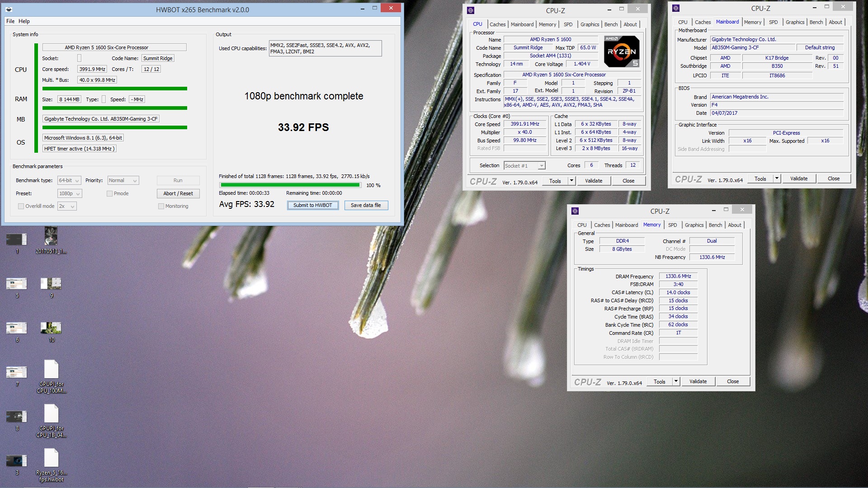This screenshot has height=488, width=868.
Task: Select desktop icon labeled 8
Action: tap(17, 420)
